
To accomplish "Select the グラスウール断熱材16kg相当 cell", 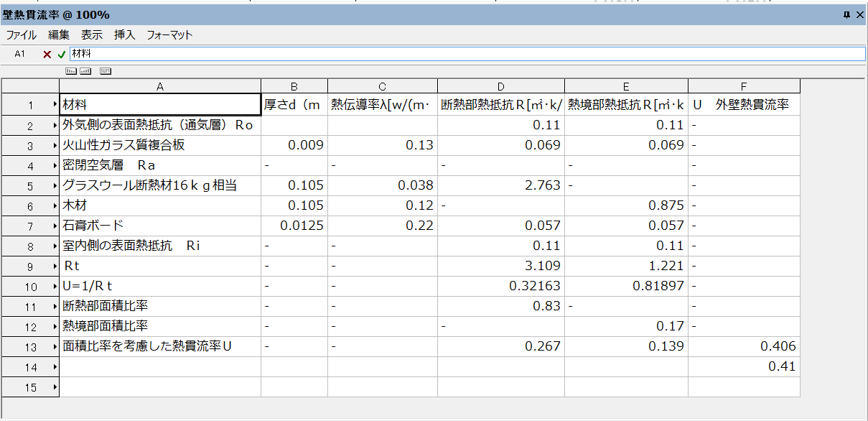I will pos(159,186).
